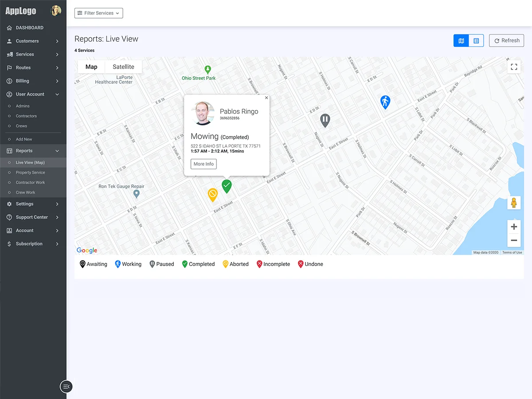The height and width of the screenshot is (399, 532).
Task: Click the Awaiting legend entry
Action: tap(93, 264)
